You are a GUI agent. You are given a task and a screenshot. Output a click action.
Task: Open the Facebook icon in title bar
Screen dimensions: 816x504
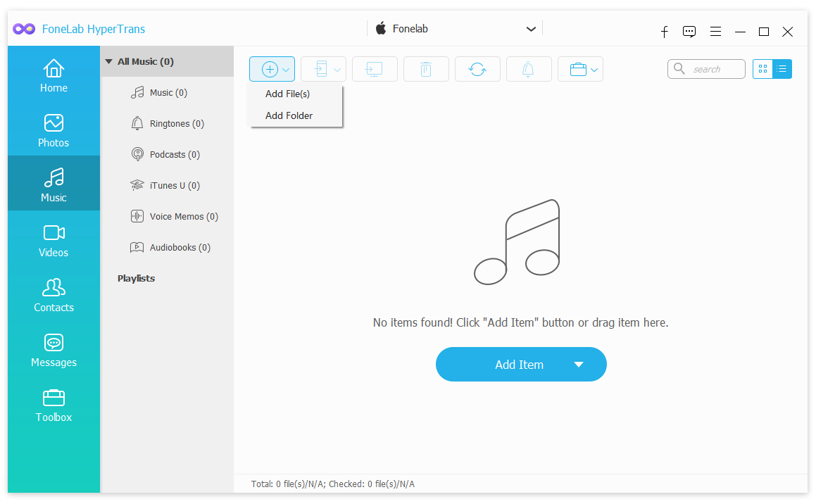(664, 32)
